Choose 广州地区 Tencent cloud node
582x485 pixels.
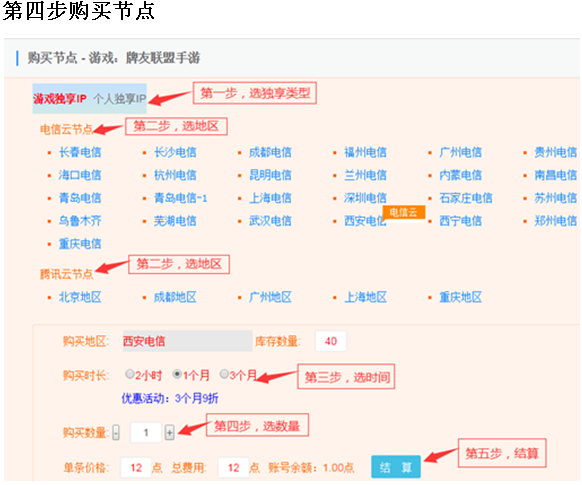tap(270, 297)
